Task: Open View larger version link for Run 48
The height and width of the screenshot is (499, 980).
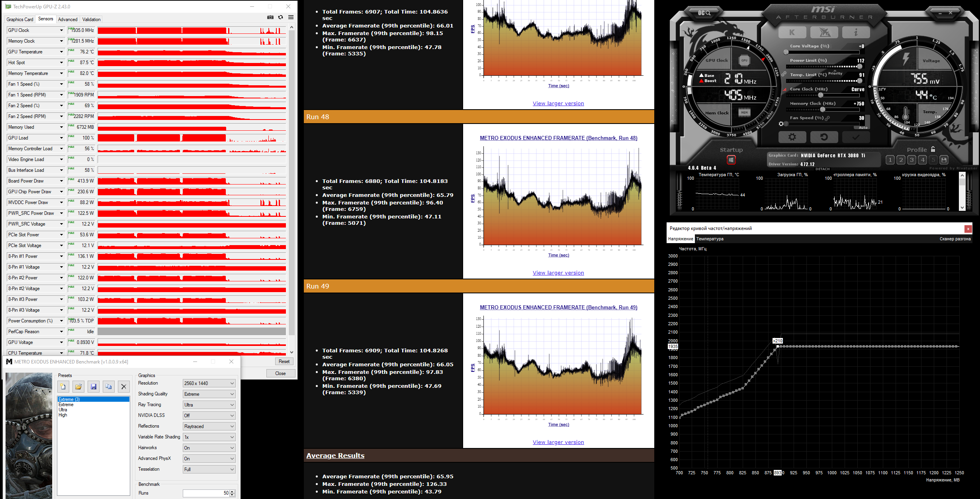Action: coord(558,273)
